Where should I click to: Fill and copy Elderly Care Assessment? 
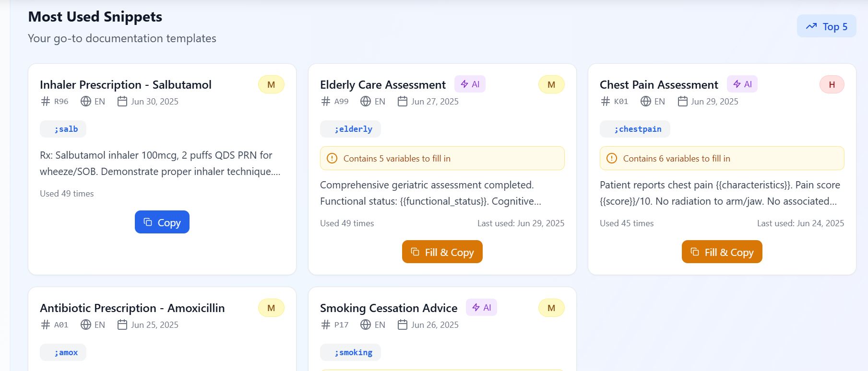click(442, 252)
